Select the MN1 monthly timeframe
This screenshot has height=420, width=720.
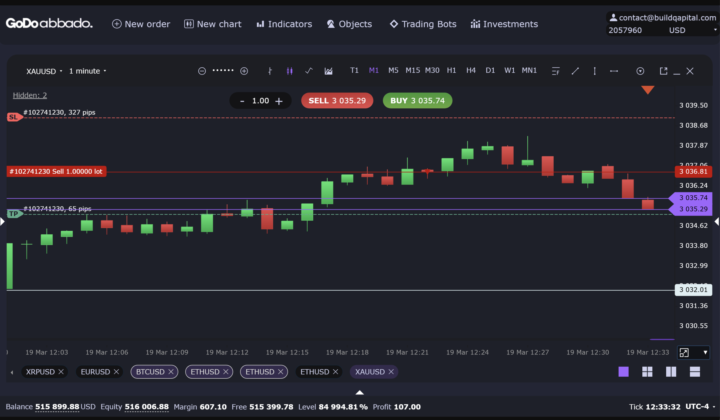coord(529,71)
